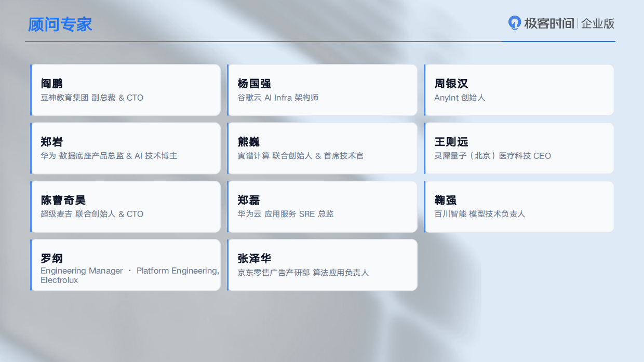Image resolution: width=644 pixels, height=362 pixels.
Task: Click 京东零售广告产研部 算法应用负责人 subtitle
Action: point(303,272)
